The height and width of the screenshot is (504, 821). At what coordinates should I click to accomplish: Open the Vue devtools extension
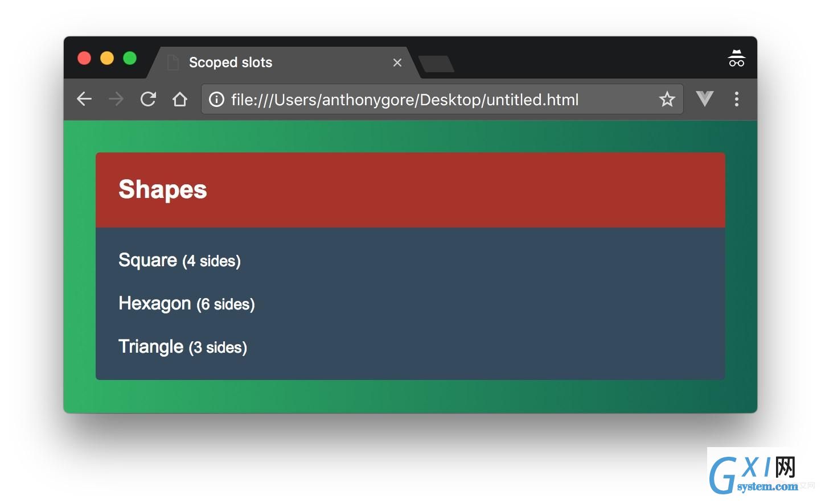click(704, 99)
